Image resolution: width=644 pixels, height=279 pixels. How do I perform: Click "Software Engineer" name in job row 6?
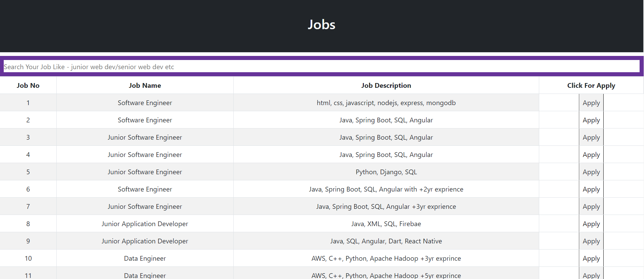pos(145,189)
